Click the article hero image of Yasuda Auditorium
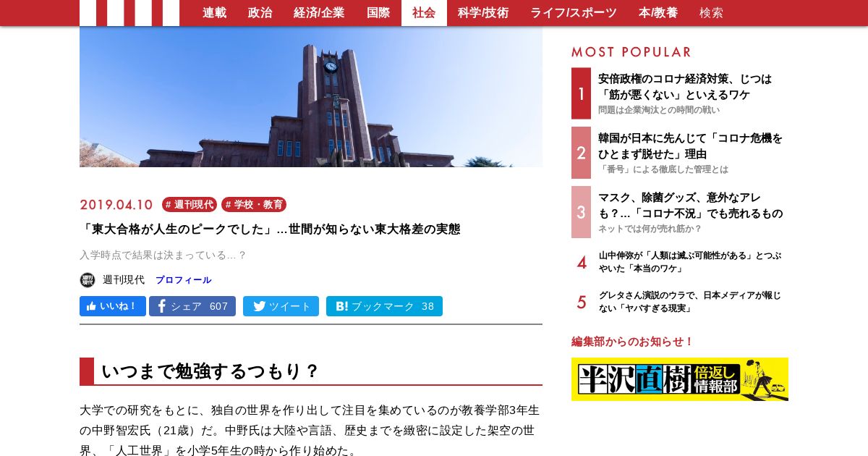 pyautogui.click(x=311, y=97)
